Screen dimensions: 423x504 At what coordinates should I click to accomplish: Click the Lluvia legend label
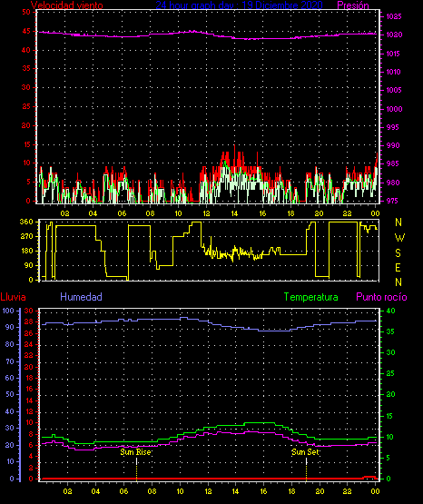click(14, 297)
